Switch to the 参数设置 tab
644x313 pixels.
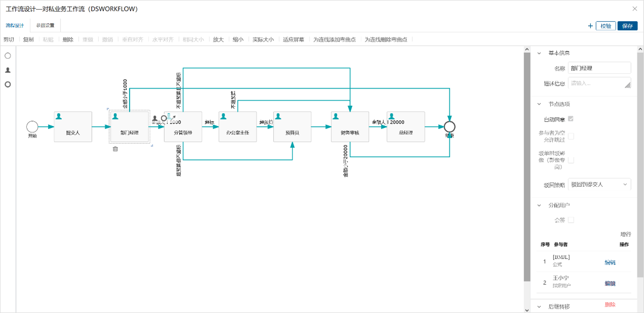coord(45,26)
